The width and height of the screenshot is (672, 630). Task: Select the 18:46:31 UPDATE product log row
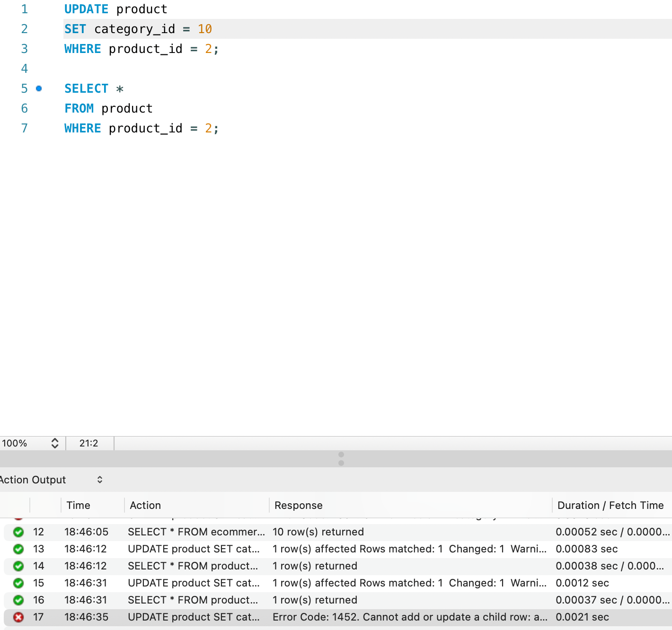pyautogui.click(x=338, y=583)
